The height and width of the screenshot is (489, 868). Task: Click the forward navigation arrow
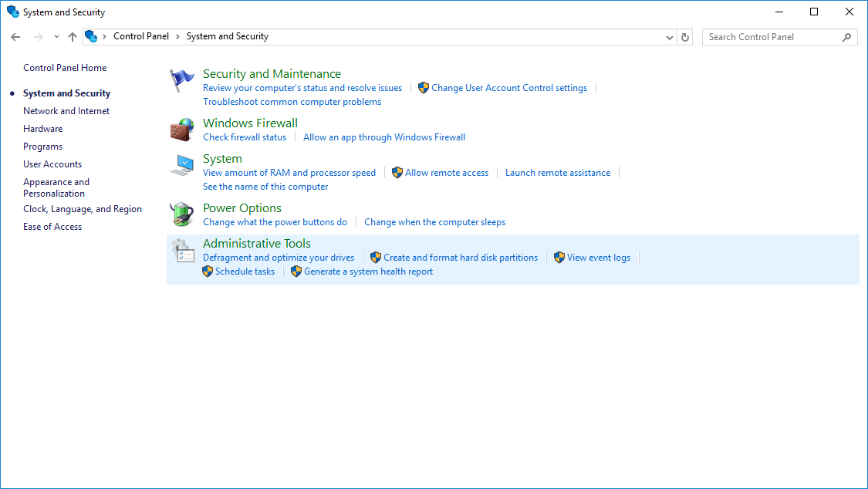click(39, 37)
